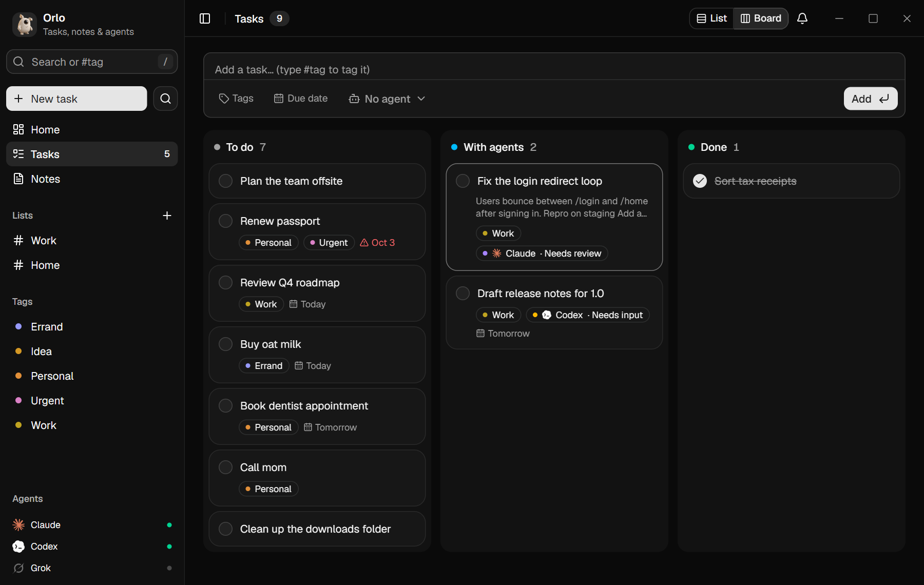Open Tags picker in task composer

(236, 99)
